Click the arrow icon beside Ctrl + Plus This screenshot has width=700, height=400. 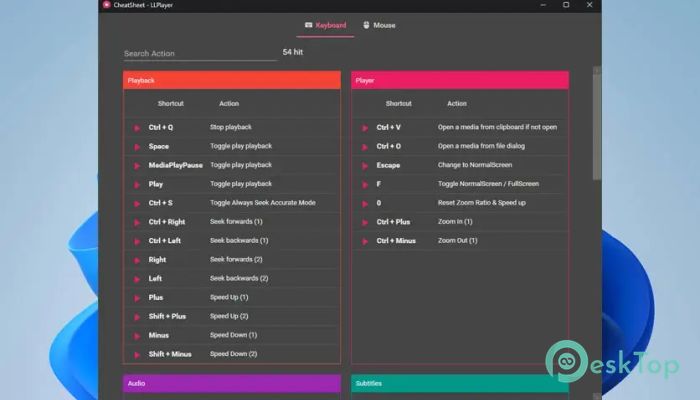(365, 222)
